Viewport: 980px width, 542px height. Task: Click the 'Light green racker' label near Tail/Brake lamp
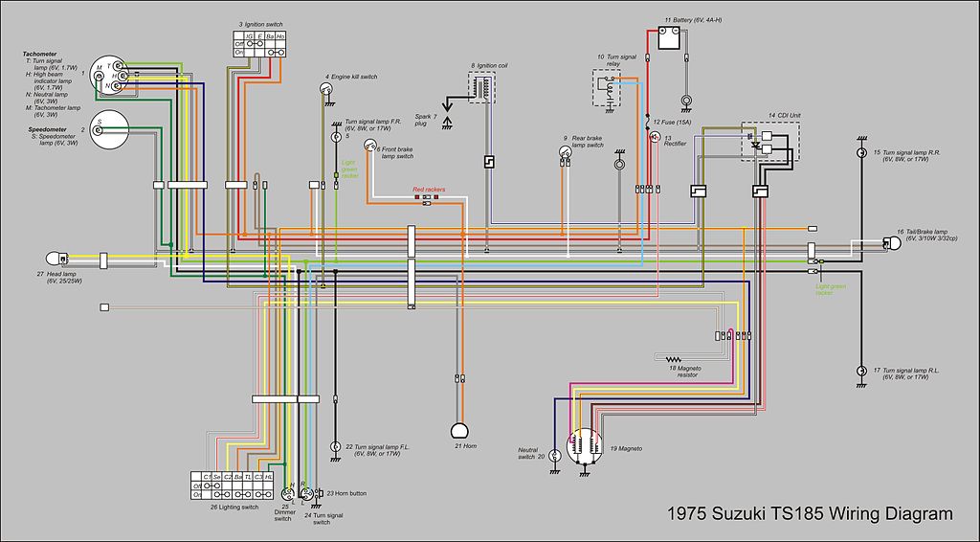pyautogui.click(x=831, y=289)
